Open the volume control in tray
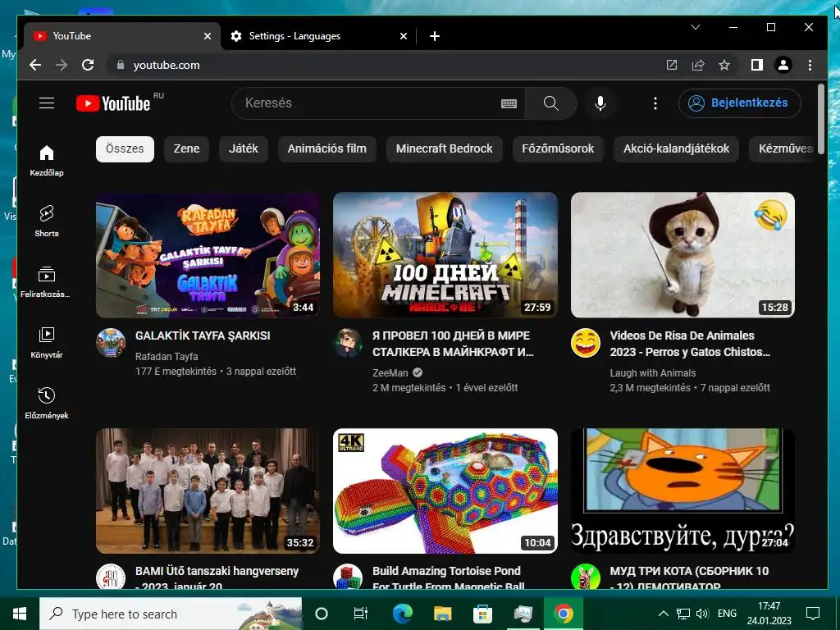The image size is (840, 630). [701, 614]
